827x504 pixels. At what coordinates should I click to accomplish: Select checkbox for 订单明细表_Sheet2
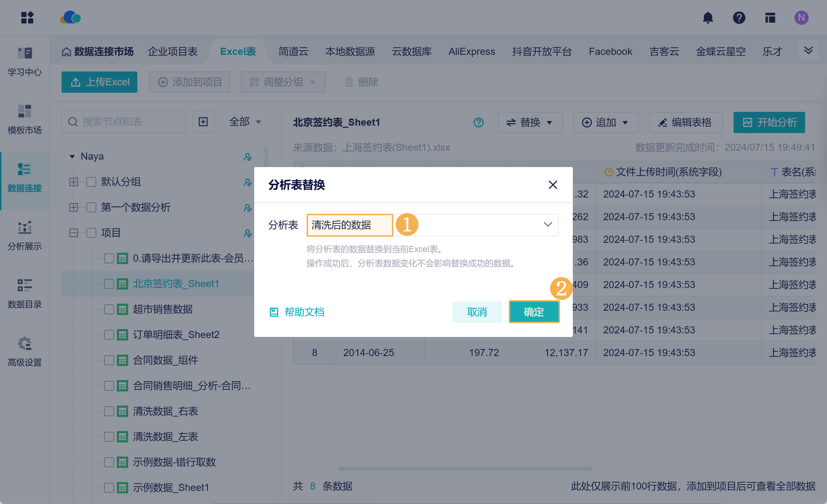coord(109,335)
